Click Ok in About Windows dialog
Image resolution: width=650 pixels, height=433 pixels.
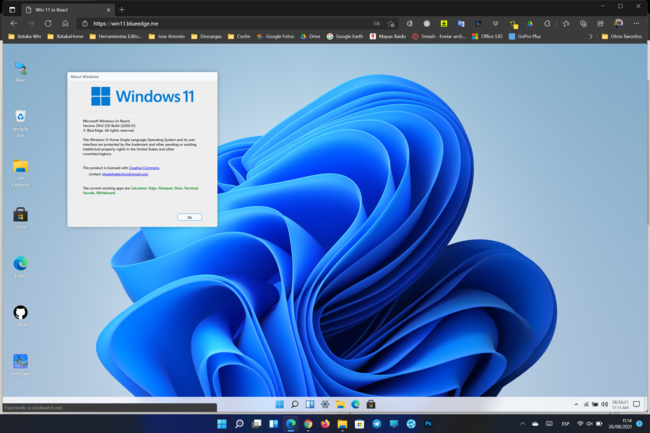[x=189, y=217]
